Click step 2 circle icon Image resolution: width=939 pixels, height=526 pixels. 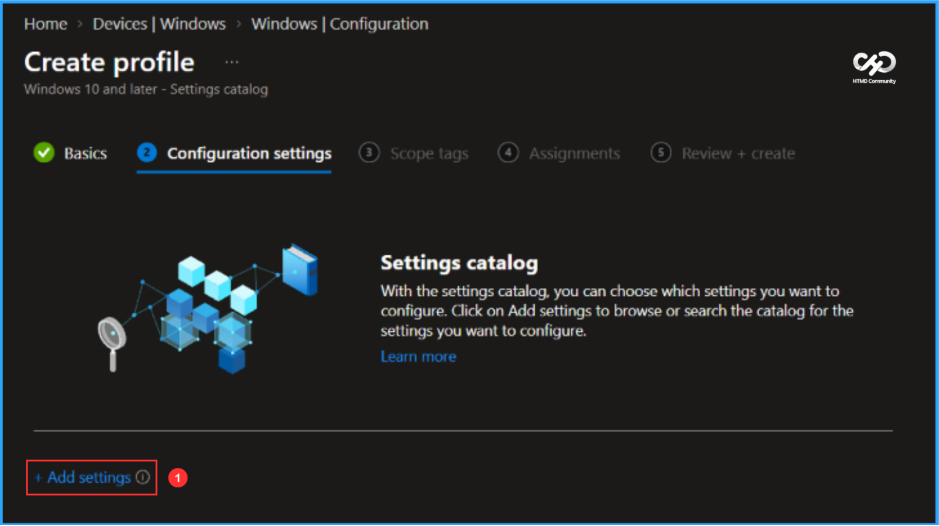point(147,153)
